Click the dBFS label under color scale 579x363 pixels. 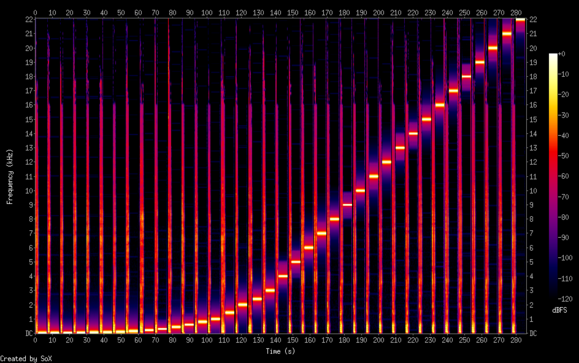(x=559, y=310)
